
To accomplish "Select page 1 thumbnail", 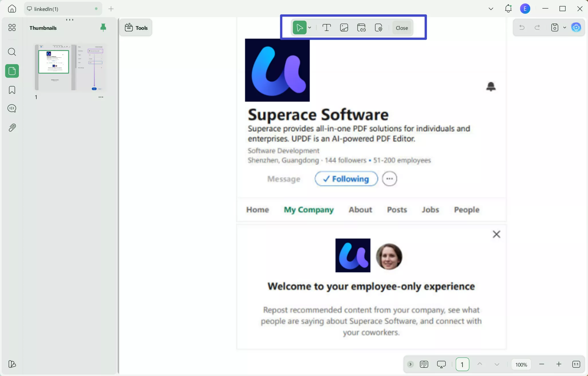I will 70,67.
